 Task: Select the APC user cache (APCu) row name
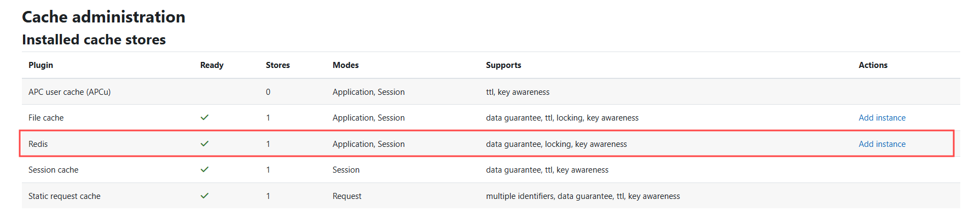click(69, 92)
